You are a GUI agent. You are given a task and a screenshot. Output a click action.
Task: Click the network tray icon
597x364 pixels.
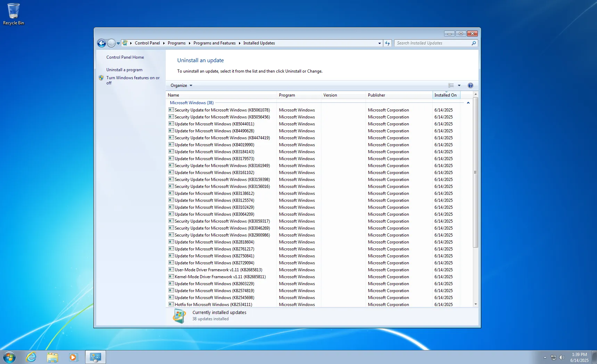(x=554, y=357)
